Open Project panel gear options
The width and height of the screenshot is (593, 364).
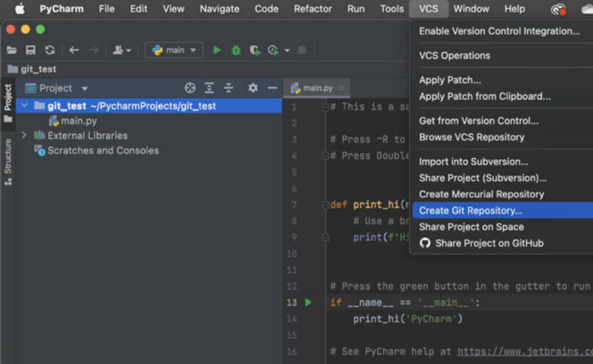click(252, 88)
